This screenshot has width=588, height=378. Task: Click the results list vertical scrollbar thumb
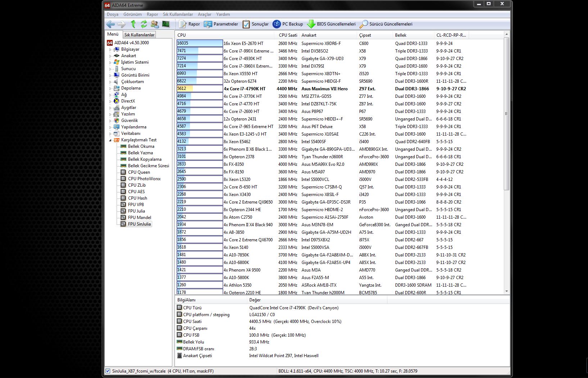[x=506, y=113]
